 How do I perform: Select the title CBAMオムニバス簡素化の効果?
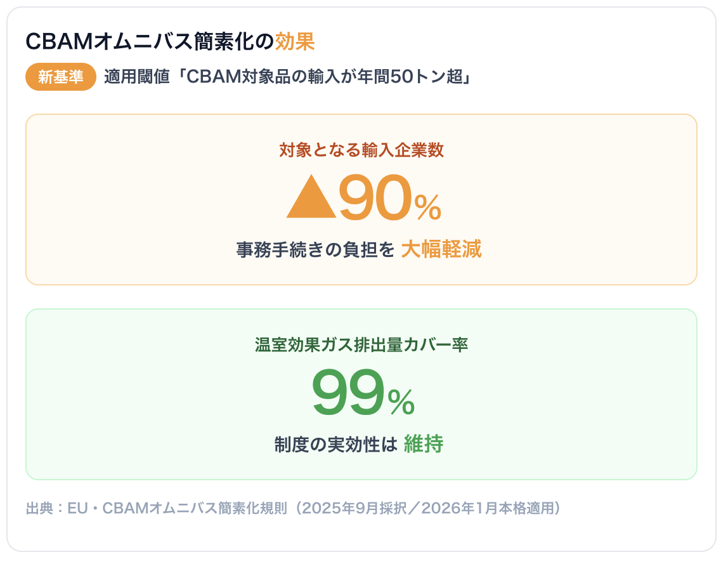171,41
